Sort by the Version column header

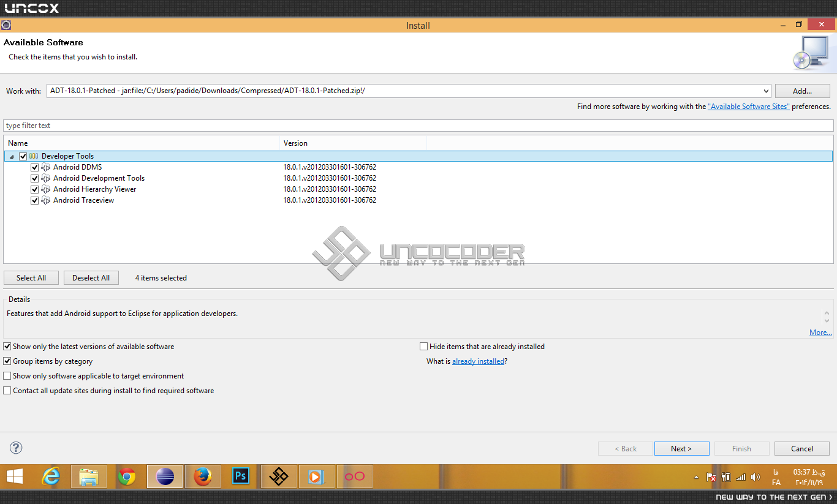pos(354,143)
